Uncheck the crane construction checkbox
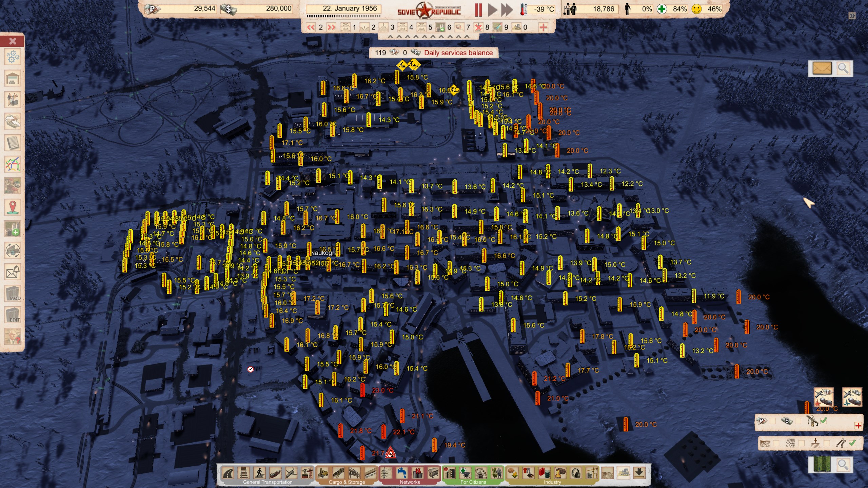Screen dimensions: 868x488 tap(824, 421)
